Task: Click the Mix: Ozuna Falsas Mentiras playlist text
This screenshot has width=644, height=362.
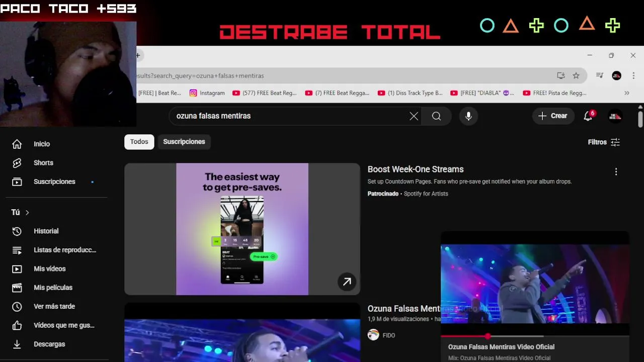Action: tap(499, 358)
